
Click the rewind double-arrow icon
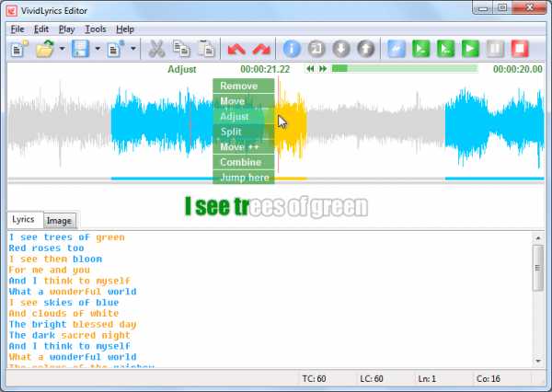click(x=310, y=69)
